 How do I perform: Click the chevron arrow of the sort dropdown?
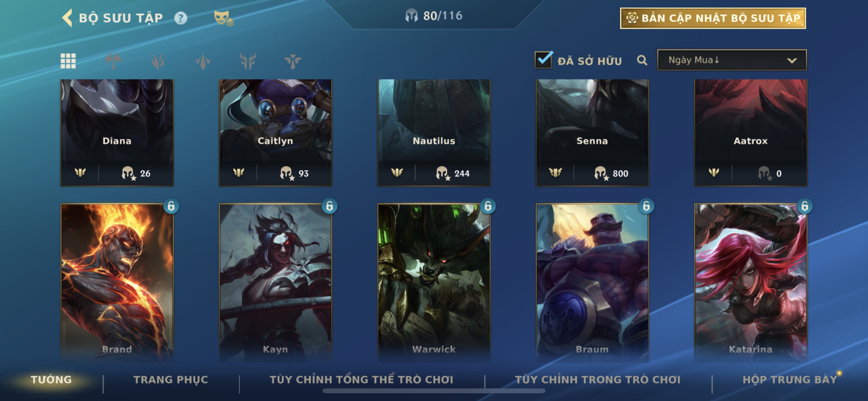tap(792, 61)
